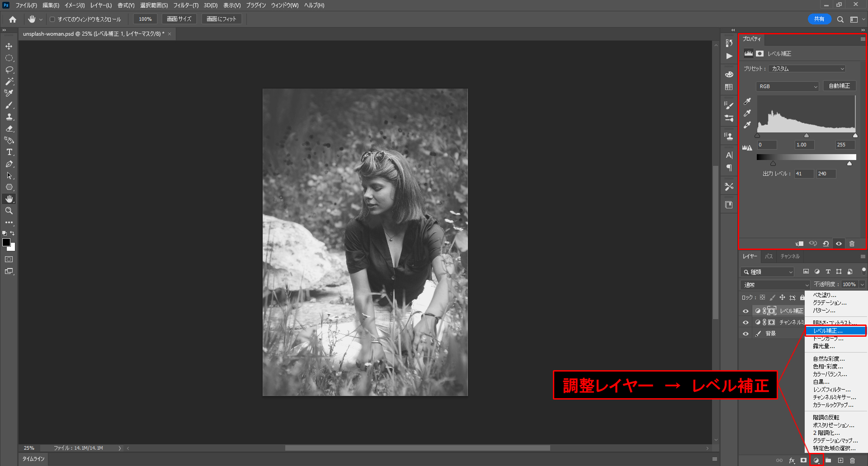
Task: Hide the レベル補正 layer
Action: 746,311
